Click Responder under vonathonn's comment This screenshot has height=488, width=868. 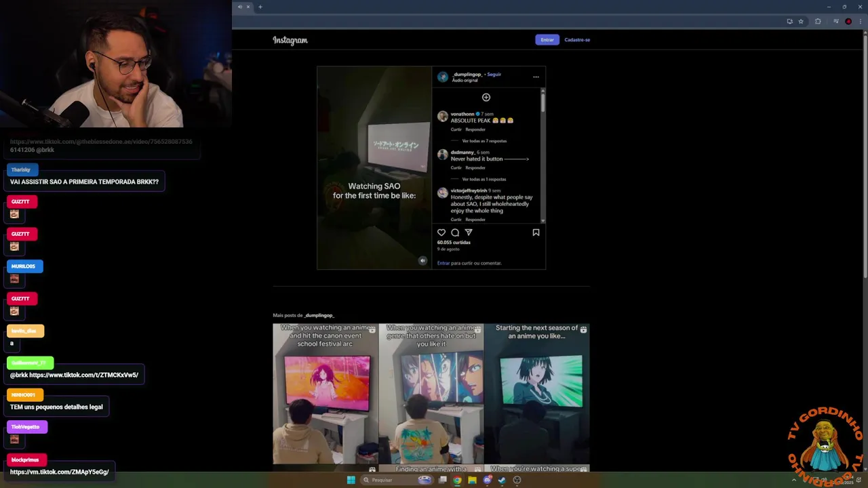point(475,129)
